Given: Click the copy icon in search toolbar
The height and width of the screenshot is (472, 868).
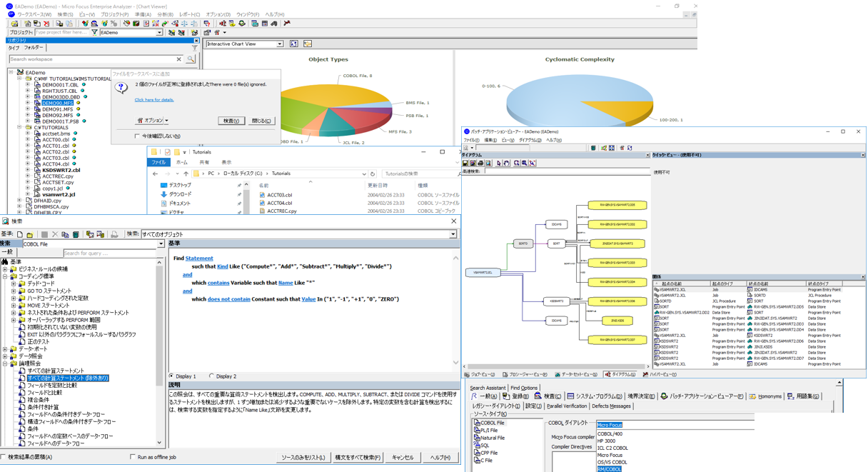Looking at the screenshot, I should (65, 234).
